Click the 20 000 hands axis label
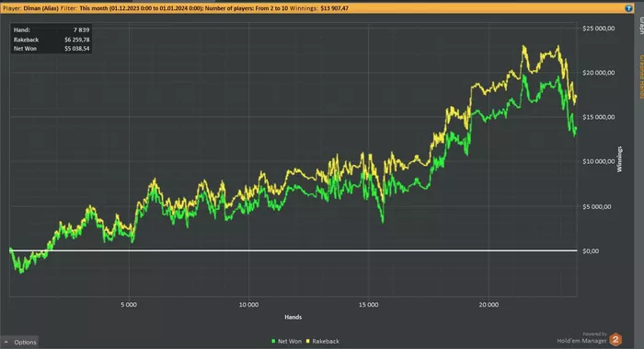The height and width of the screenshot is (349, 644). pyautogui.click(x=489, y=305)
